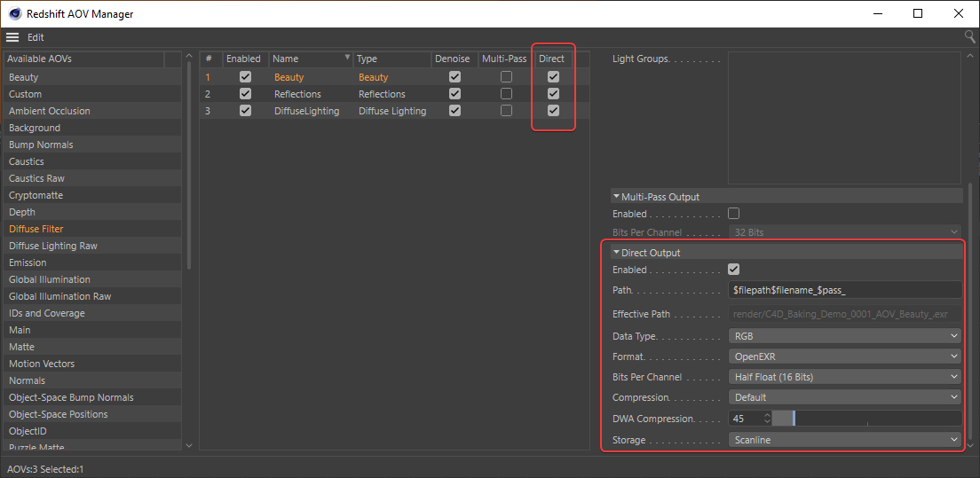980x478 pixels.
Task: Enable Multi-Pass Output checkbox
Action: point(734,214)
